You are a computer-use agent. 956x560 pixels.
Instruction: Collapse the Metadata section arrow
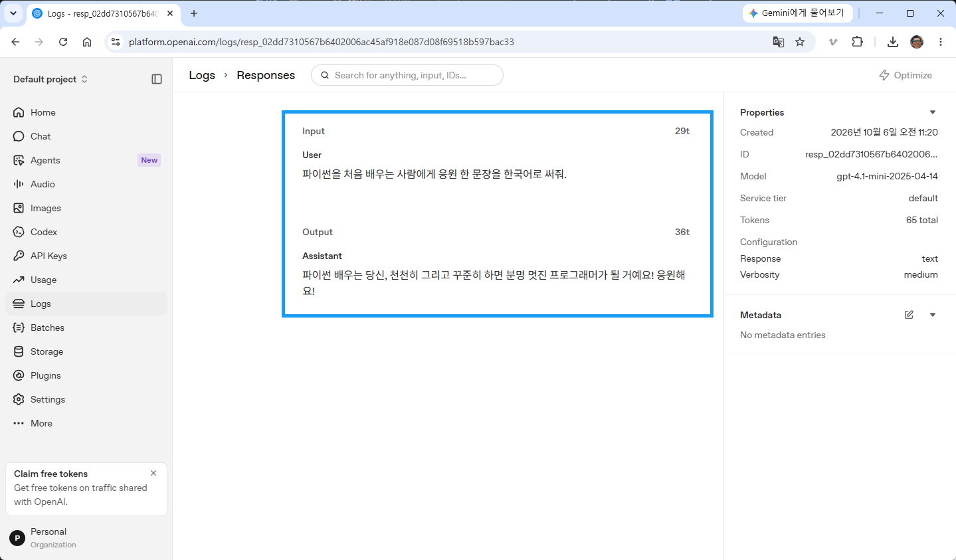pyautogui.click(x=933, y=315)
